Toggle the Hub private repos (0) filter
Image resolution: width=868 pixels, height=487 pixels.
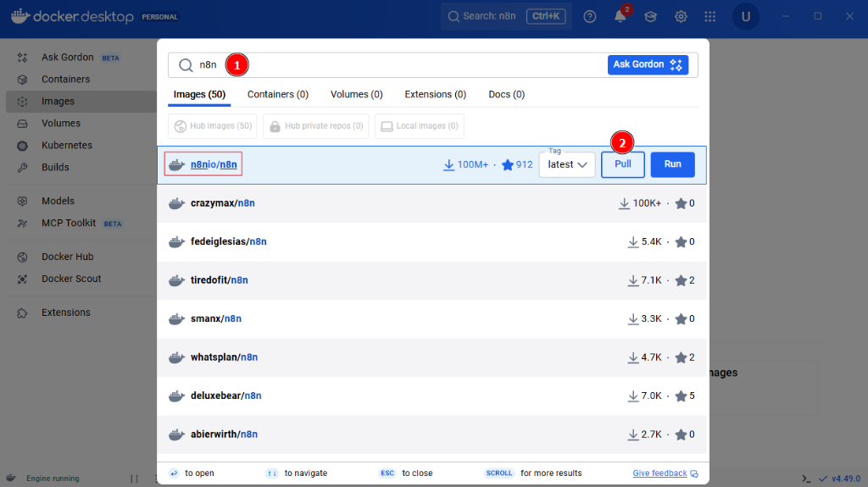point(315,126)
